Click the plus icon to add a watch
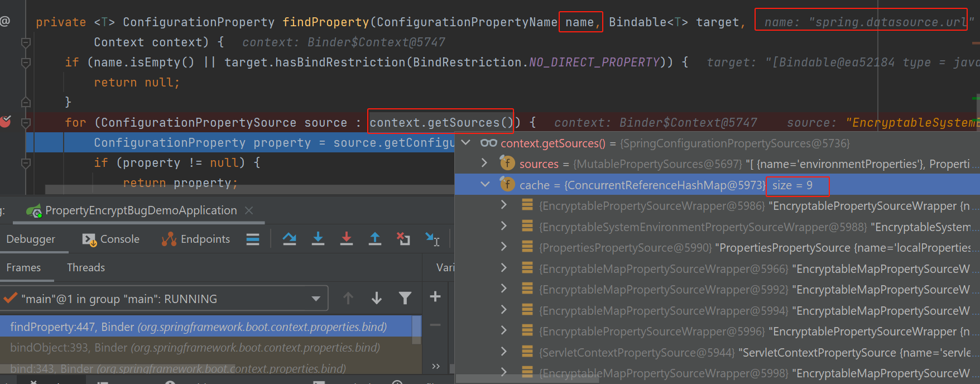Image resolution: width=980 pixels, height=384 pixels. (435, 296)
